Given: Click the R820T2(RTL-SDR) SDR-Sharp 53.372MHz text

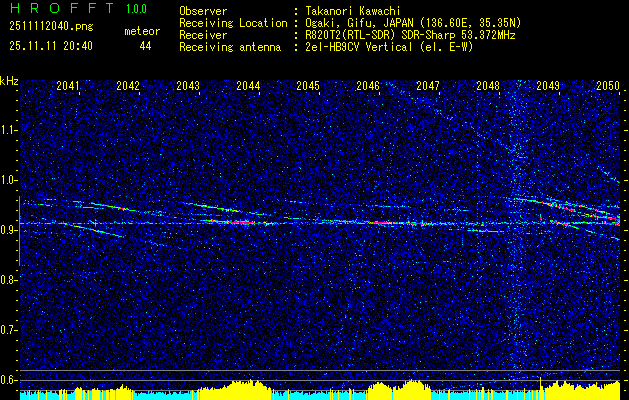Looking at the screenshot, I should coord(410,35).
